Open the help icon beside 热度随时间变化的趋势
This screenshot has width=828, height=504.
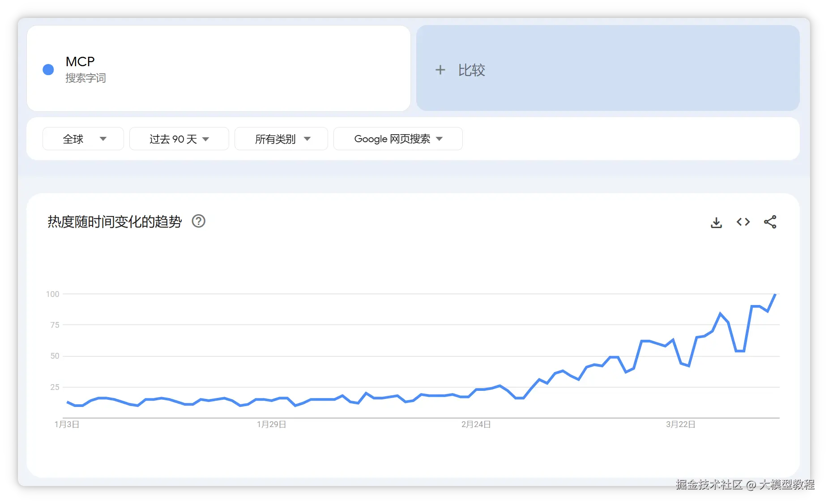pos(198,221)
